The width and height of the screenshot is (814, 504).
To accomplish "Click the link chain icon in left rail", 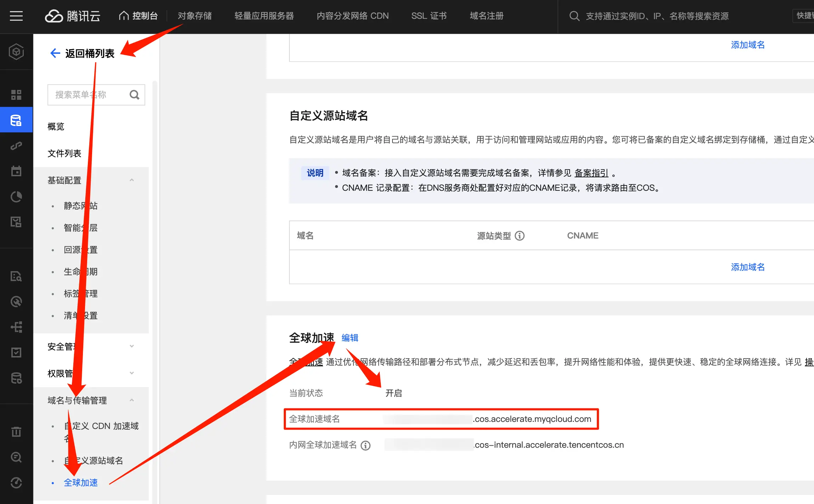I will pyautogui.click(x=16, y=145).
